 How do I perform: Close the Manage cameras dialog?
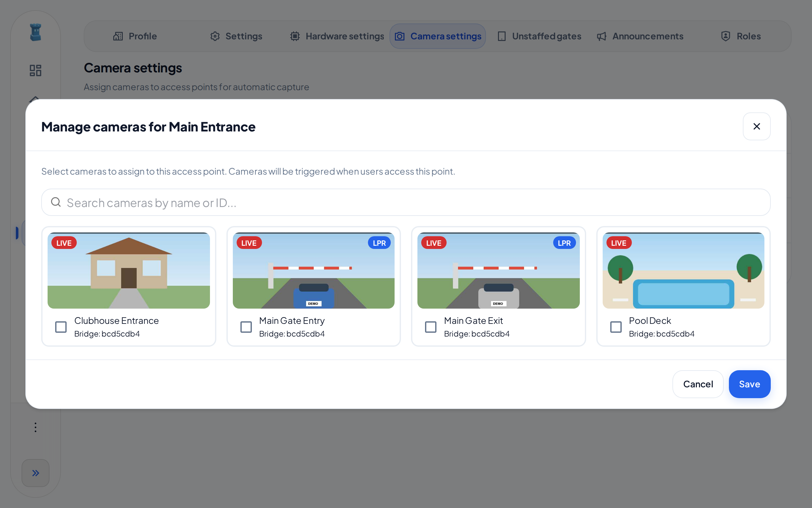point(756,126)
